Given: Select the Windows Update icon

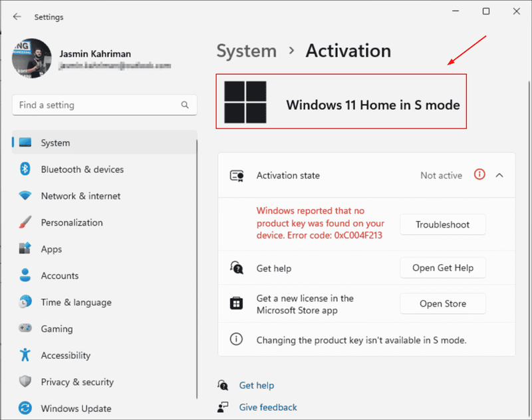Looking at the screenshot, I should point(24,408).
